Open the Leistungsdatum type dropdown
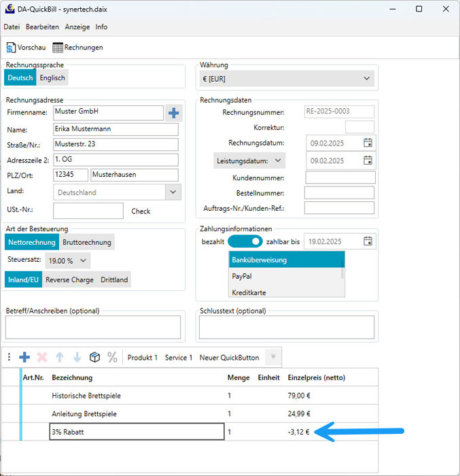The image size is (460, 476). point(249,160)
